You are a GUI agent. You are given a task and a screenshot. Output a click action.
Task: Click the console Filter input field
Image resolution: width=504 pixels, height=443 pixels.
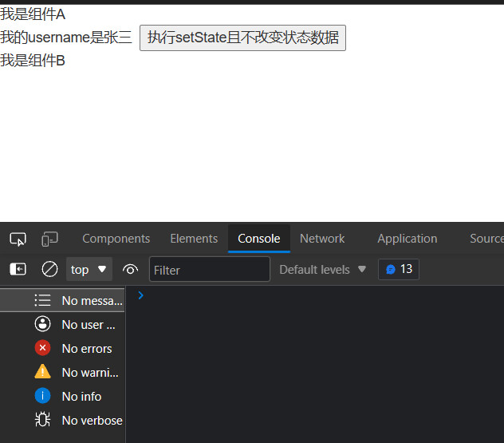coord(209,270)
